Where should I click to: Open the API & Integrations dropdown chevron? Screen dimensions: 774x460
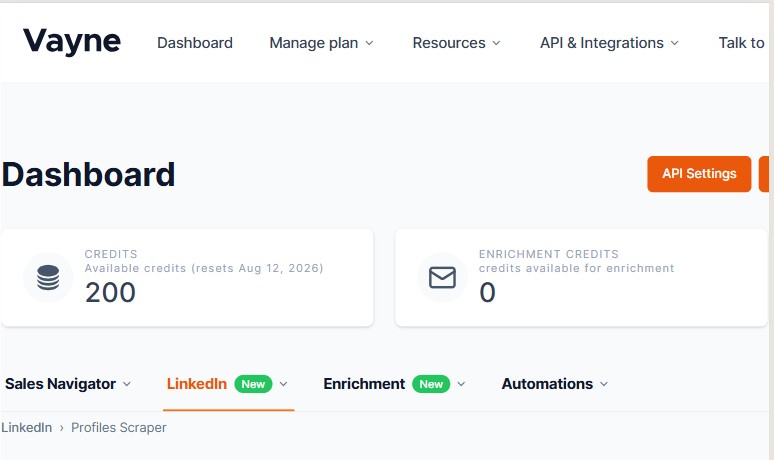click(x=675, y=43)
